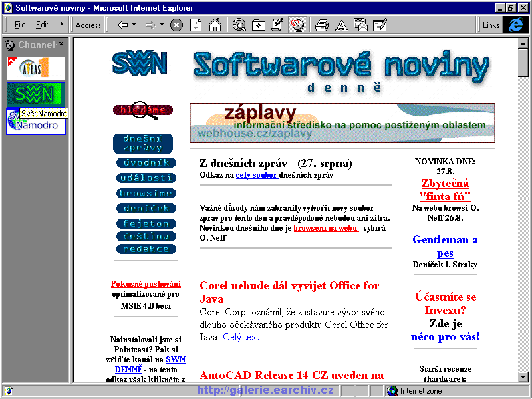Open the 'dnešní zprávy' navigation button

coord(143,144)
